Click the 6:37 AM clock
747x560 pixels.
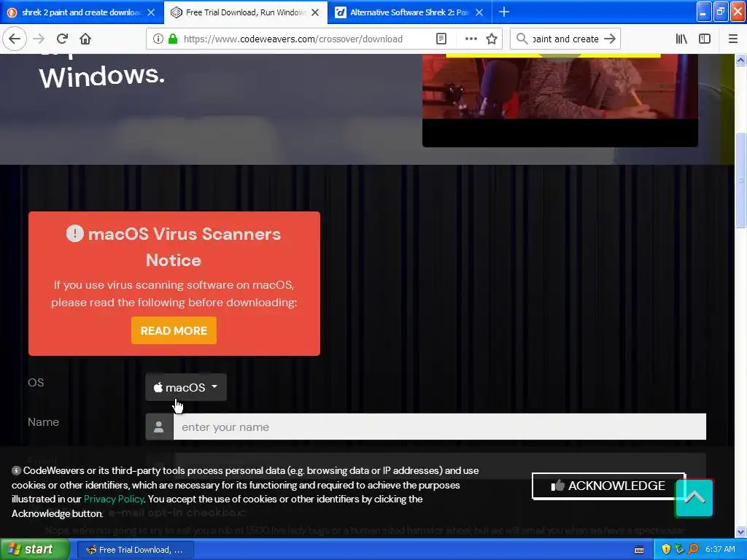pyautogui.click(x=720, y=550)
